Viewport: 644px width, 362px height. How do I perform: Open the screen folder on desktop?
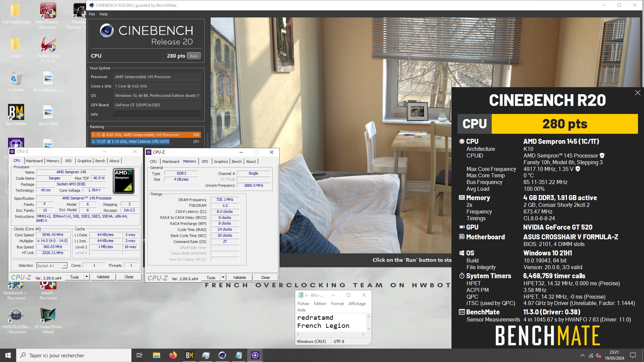coord(15,47)
